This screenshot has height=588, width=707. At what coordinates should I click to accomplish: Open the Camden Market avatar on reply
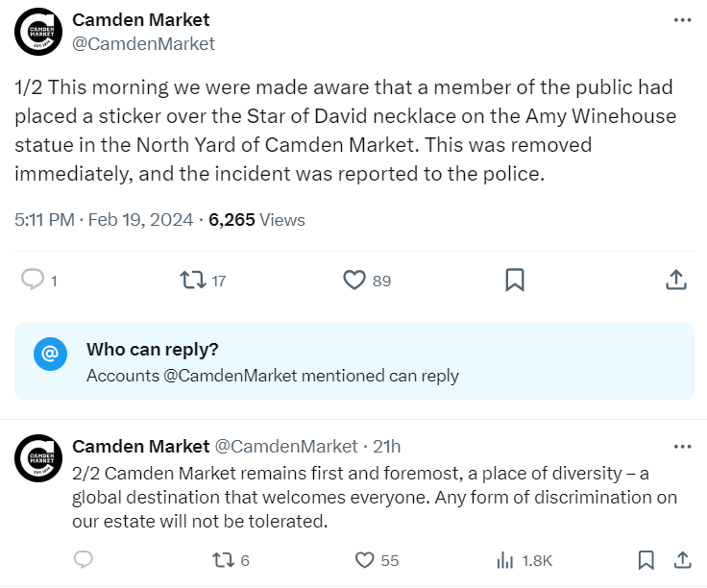pyautogui.click(x=38, y=458)
